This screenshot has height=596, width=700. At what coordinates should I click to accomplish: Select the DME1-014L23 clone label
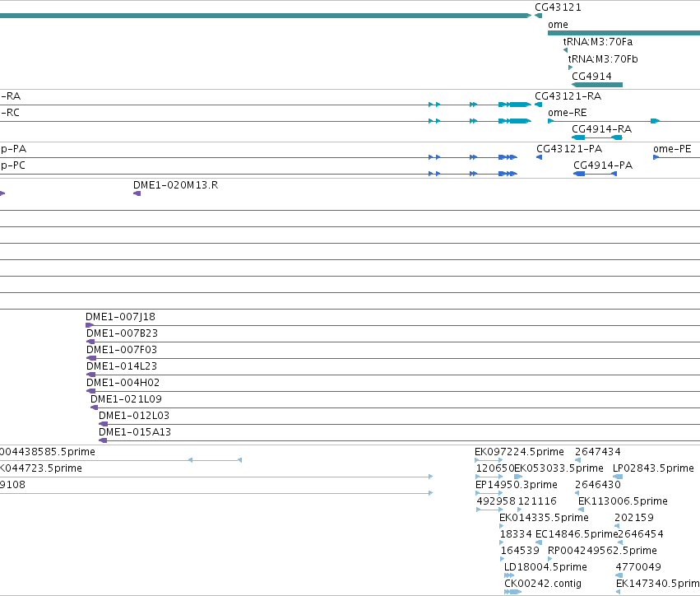click(x=122, y=366)
